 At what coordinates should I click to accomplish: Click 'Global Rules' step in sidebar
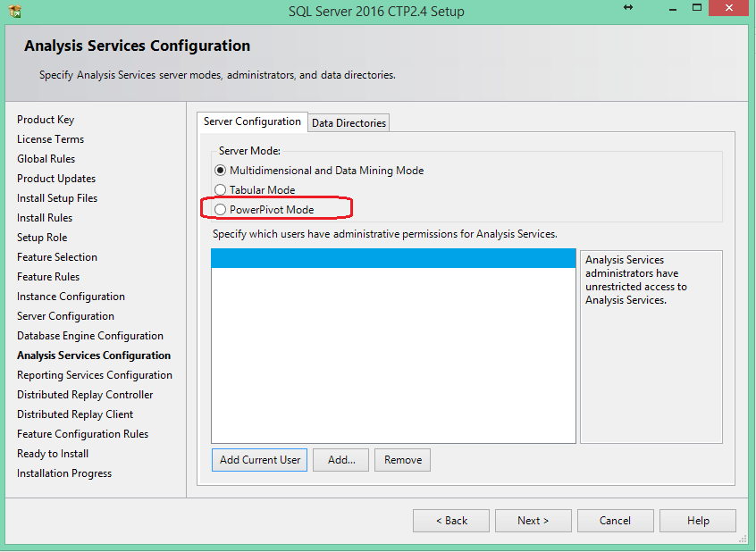(x=46, y=159)
